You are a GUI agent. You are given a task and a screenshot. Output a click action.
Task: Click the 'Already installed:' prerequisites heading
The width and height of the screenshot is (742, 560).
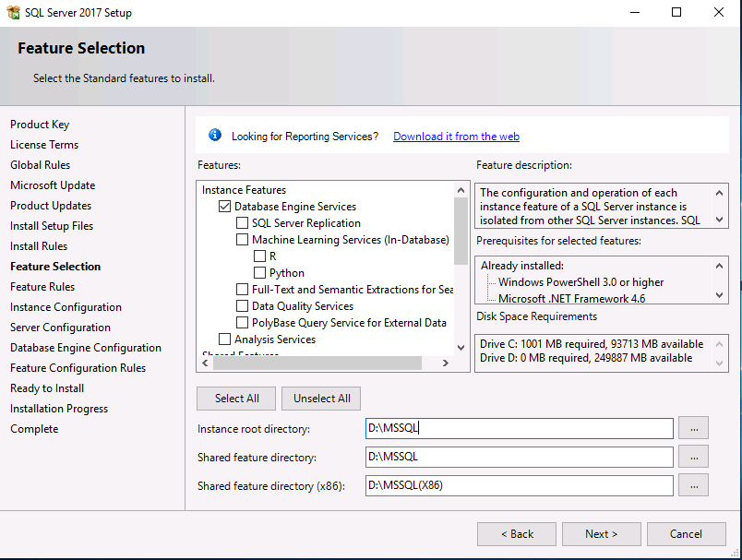(x=522, y=266)
